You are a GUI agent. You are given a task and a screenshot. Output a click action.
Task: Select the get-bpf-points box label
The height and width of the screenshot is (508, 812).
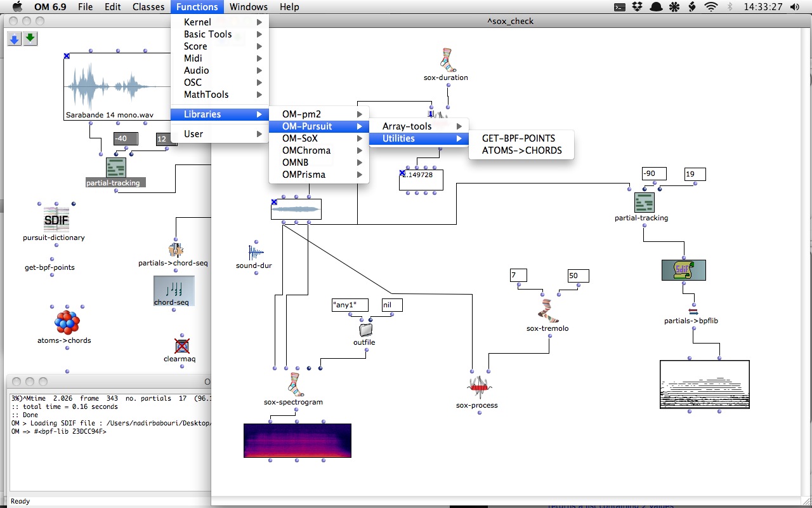point(49,267)
